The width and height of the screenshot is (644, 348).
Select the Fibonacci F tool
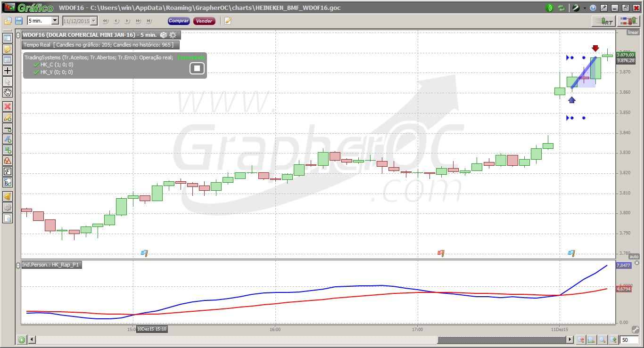[x=8, y=171]
